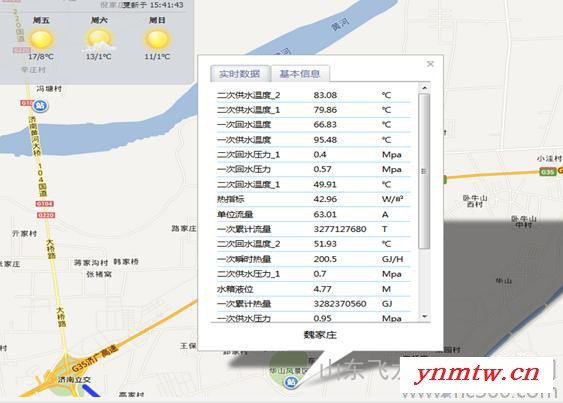Click the green G35 highway badge
Viewport: 563px width, 403px height.
tap(548, 172)
